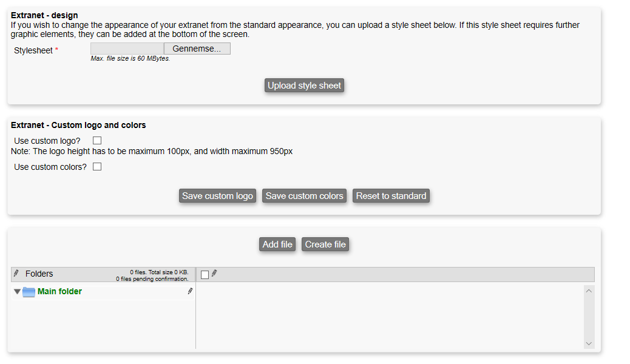630x364 pixels.
Task: Open the Add file button
Action: [277, 244]
